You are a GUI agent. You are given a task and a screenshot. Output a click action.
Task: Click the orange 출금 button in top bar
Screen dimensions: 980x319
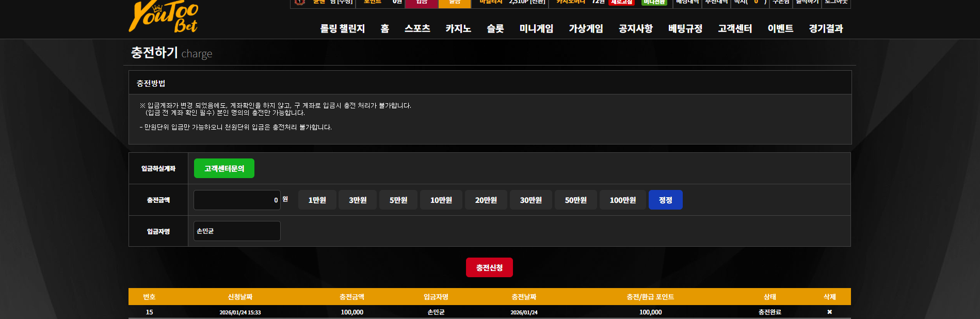pyautogui.click(x=455, y=3)
